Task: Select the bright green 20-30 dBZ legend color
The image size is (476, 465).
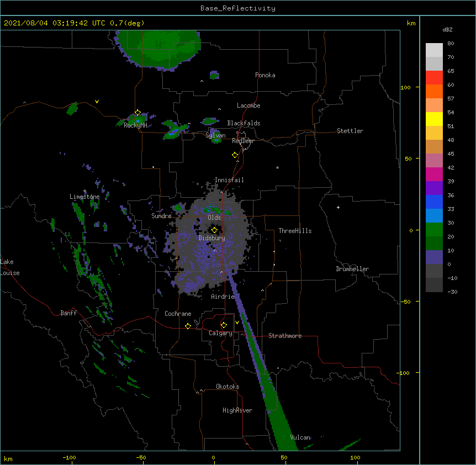Action: [434, 230]
